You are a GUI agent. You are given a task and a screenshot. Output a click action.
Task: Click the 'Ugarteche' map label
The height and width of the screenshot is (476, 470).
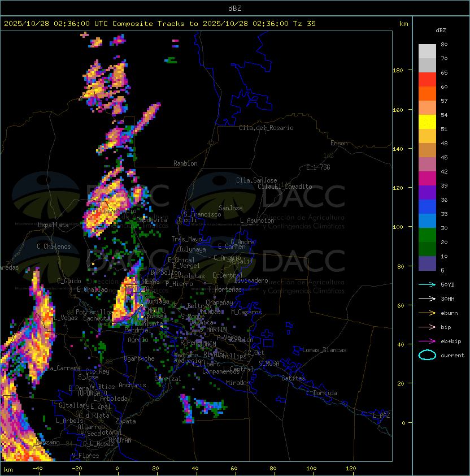coord(140,358)
